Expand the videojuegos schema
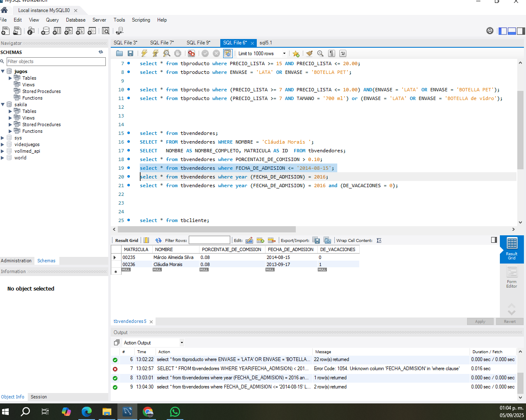This screenshot has width=526, height=420. pos(3,144)
